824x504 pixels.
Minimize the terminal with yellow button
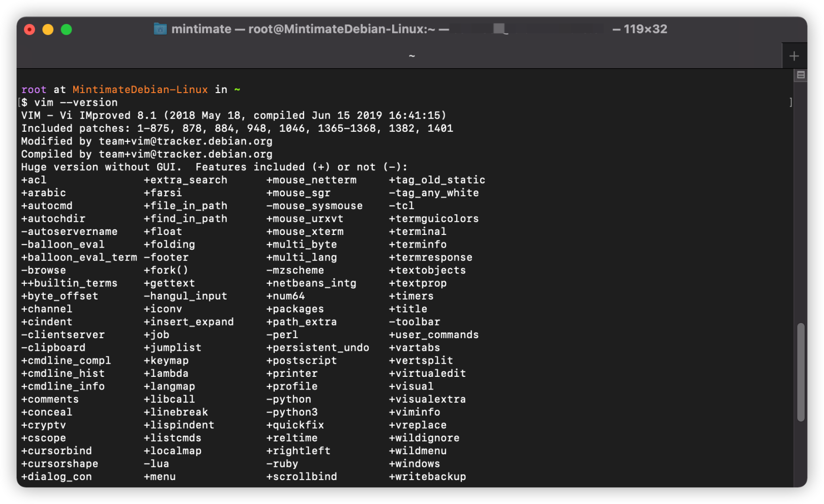pyautogui.click(x=48, y=29)
